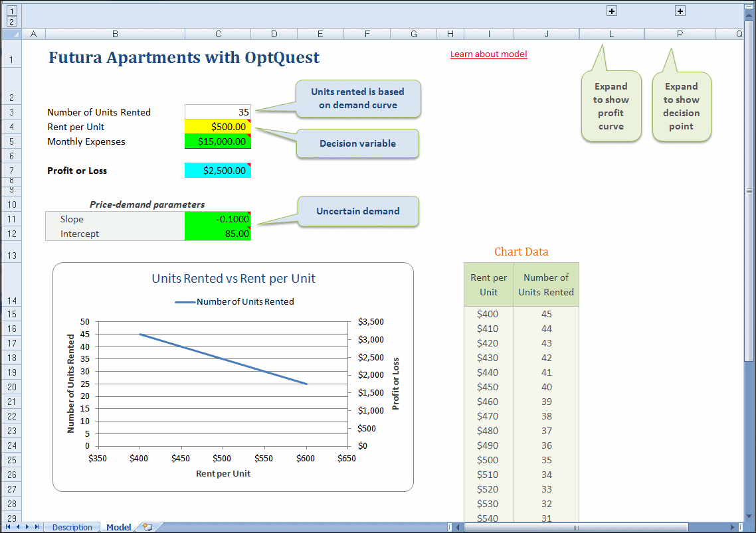Image resolution: width=756 pixels, height=533 pixels.
Task: Go to last sheet navigation arrow
Action: [x=37, y=527]
